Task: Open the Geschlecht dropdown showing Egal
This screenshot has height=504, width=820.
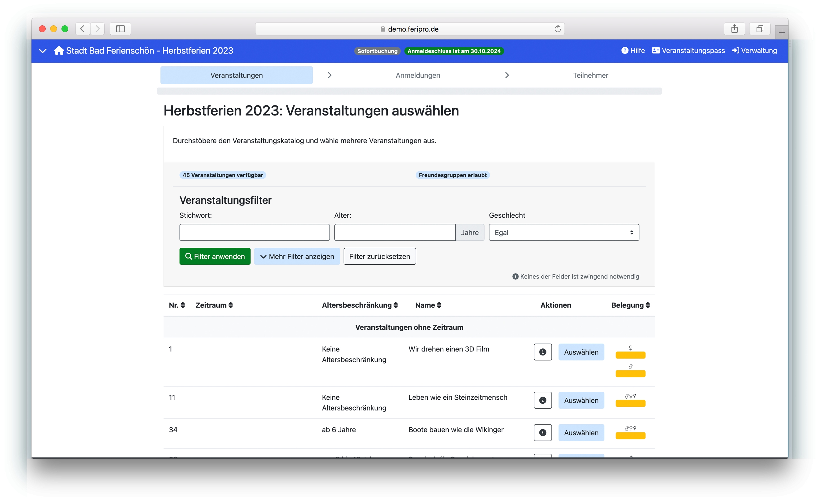Action: tap(564, 233)
